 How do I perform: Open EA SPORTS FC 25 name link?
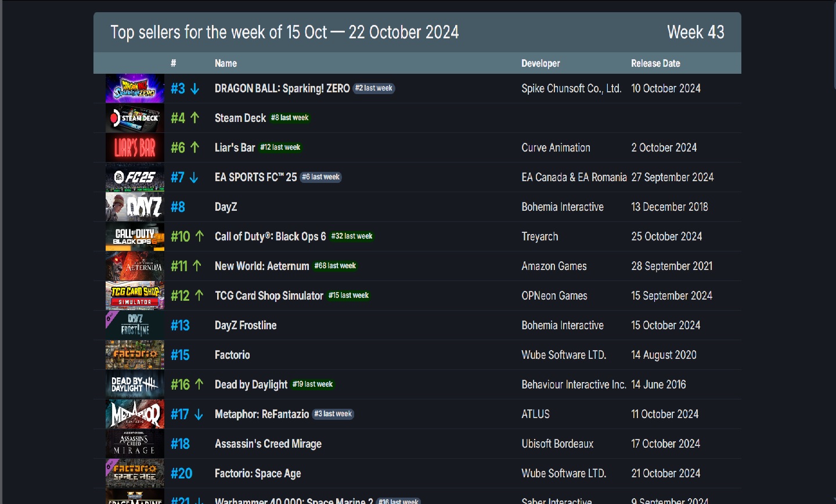pos(256,177)
